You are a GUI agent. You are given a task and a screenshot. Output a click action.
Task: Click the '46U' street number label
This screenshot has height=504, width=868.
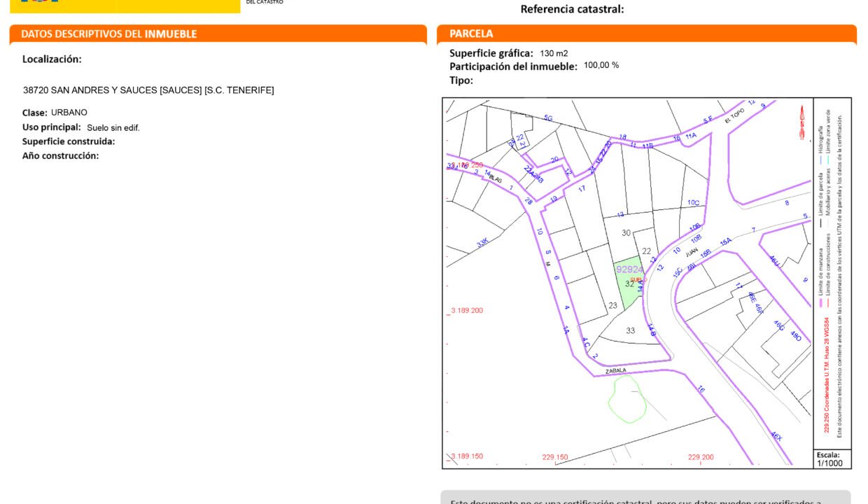[x=774, y=260]
